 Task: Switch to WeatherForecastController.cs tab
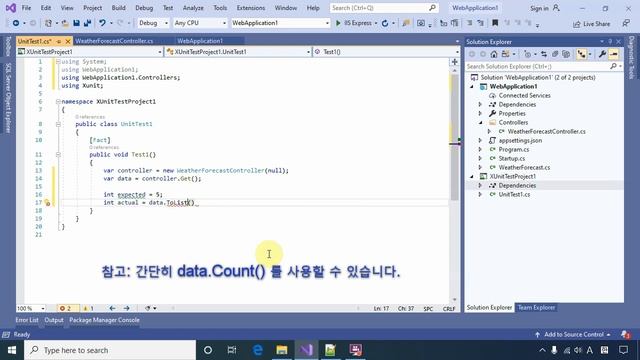pos(114,41)
